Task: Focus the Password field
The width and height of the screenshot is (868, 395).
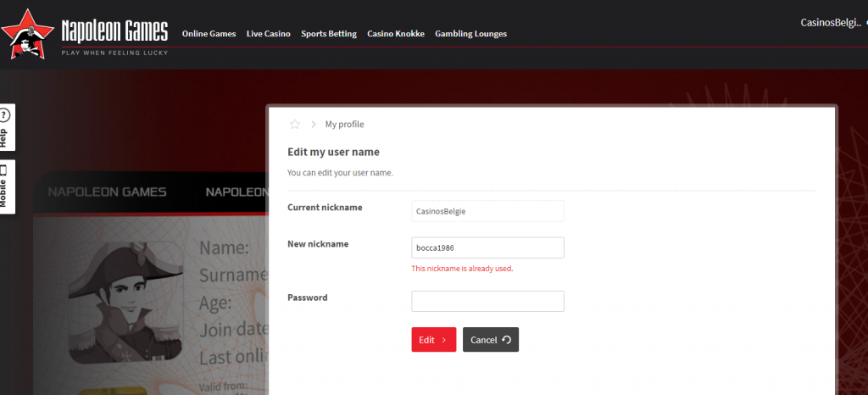Action: click(x=487, y=302)
